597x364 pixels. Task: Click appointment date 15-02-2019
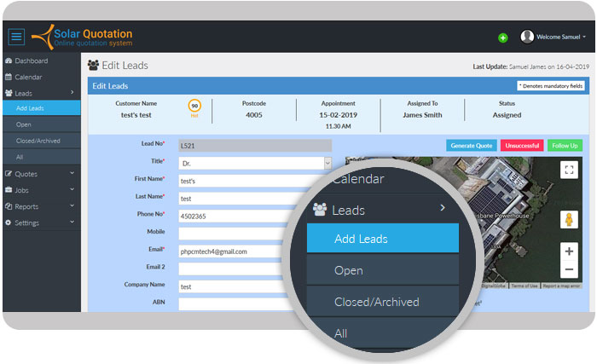coord(338,115)
